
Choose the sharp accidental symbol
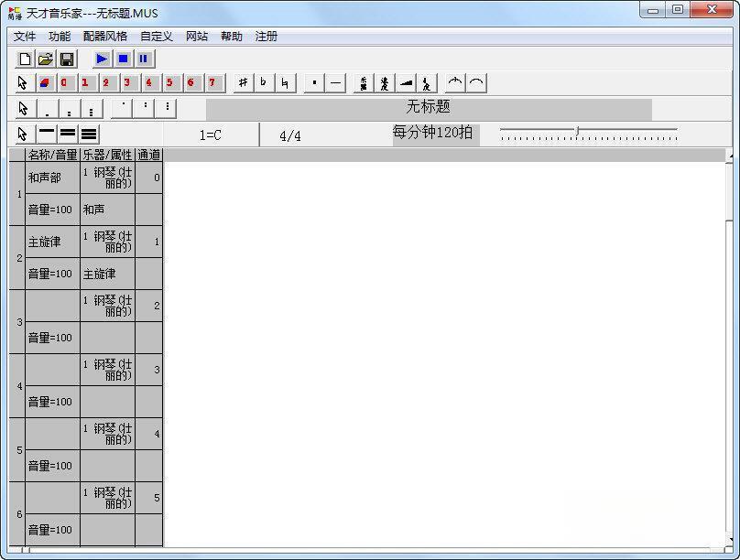243,83
